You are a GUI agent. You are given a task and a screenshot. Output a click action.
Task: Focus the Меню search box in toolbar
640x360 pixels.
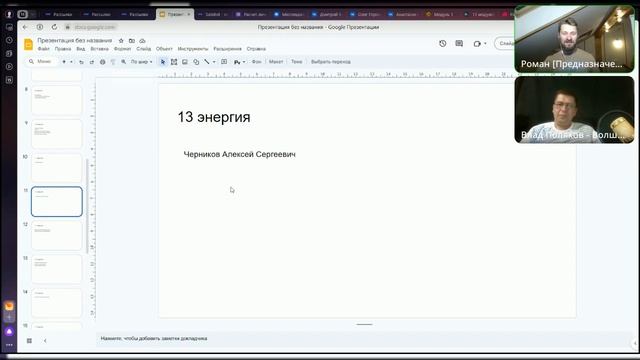pos(41,62)
